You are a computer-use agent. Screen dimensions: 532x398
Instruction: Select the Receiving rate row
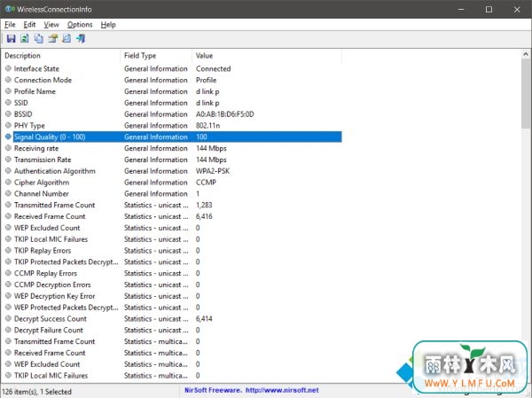pyautogui.click(x=172, y=148)
